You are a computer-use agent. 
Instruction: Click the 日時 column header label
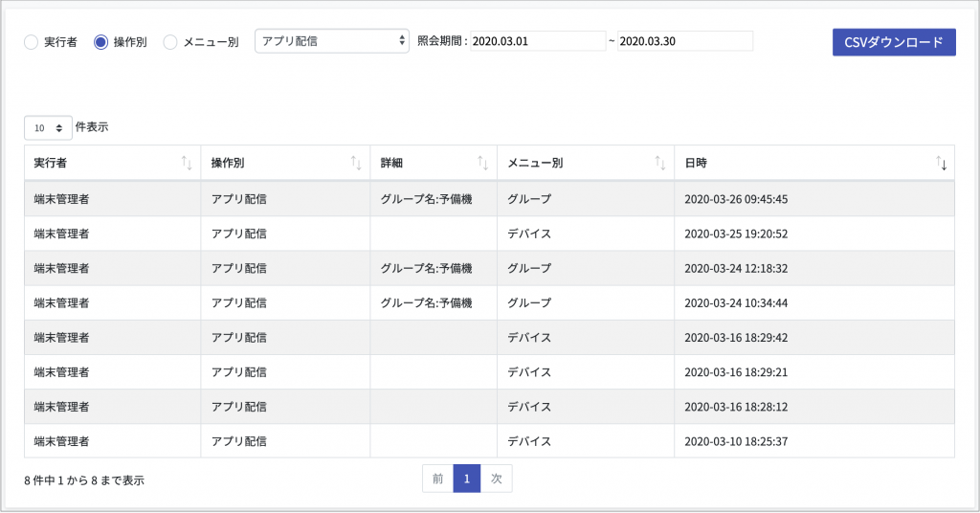696,163
